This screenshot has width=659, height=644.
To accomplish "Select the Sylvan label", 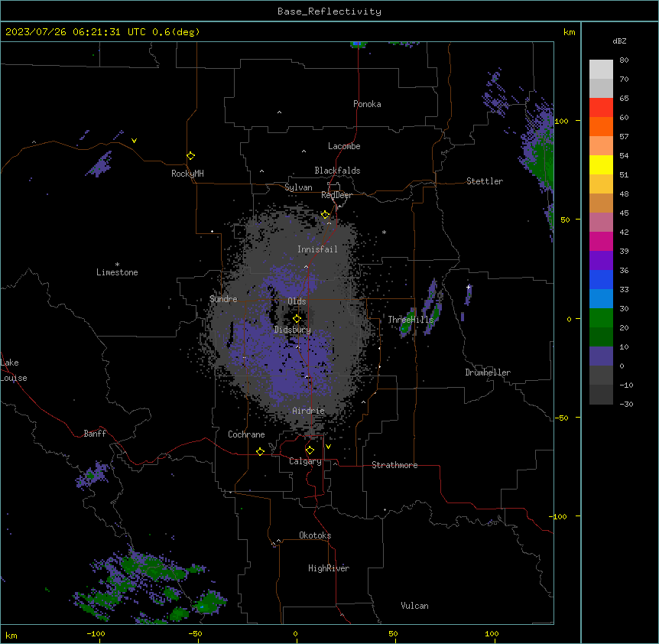I will tap(298, 187).
